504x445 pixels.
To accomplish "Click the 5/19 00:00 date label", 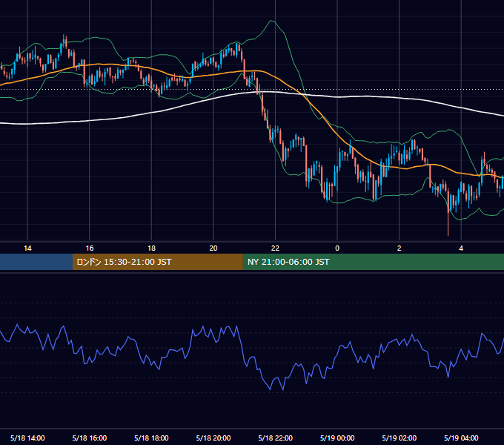I will click(337, 438).
